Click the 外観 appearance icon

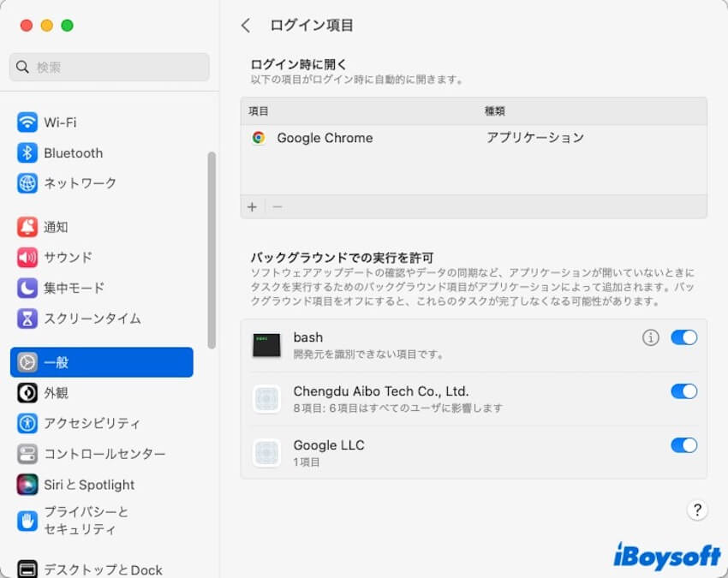coord(27,393)
